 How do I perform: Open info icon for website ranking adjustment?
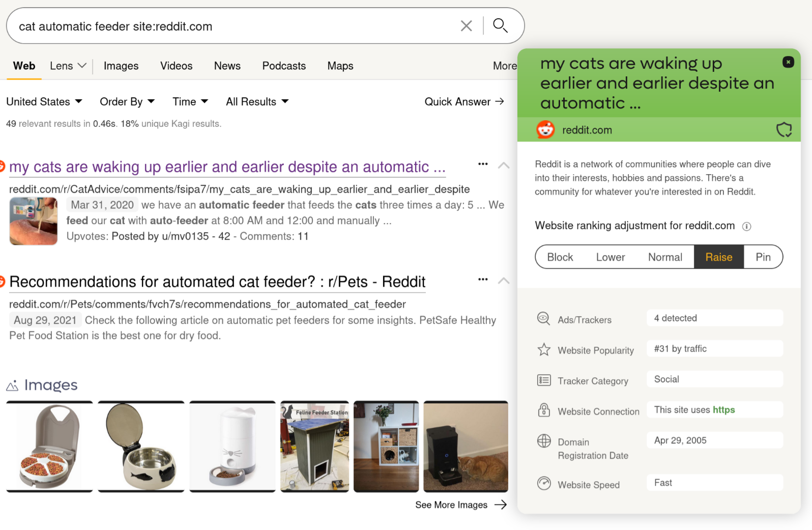pyautogui.click(x=746, y=227)
